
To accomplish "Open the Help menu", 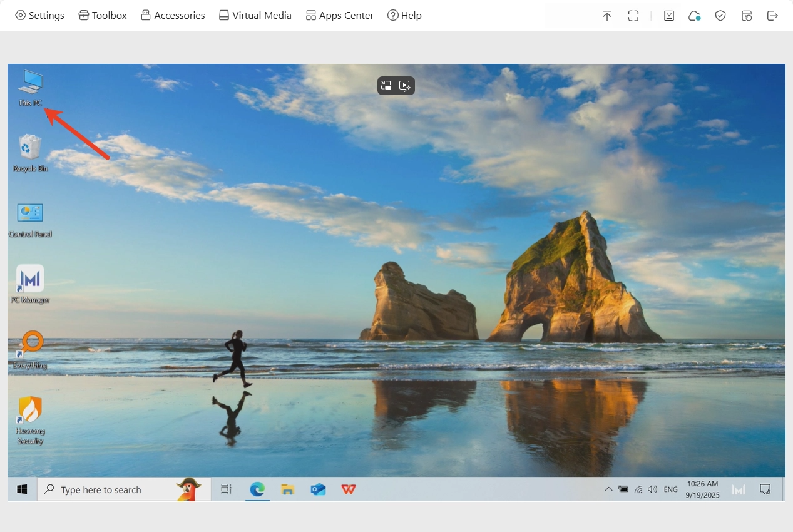I will click(x=404, y=16).
